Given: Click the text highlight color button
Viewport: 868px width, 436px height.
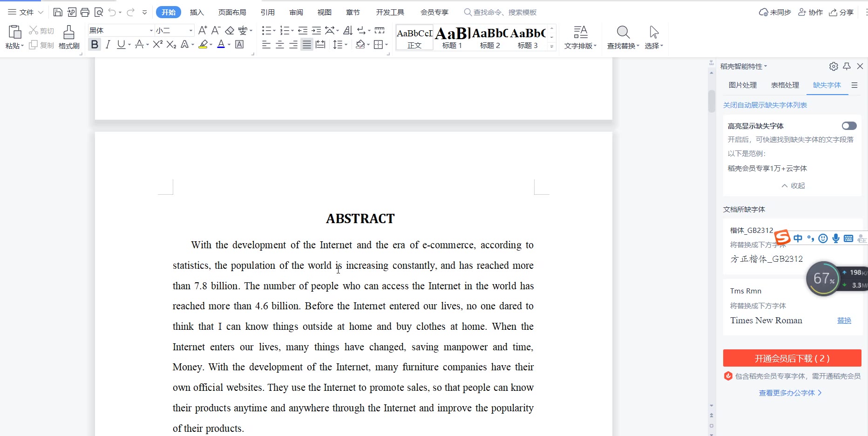Looking at the screenshot, I should click(x=203, y=44).
